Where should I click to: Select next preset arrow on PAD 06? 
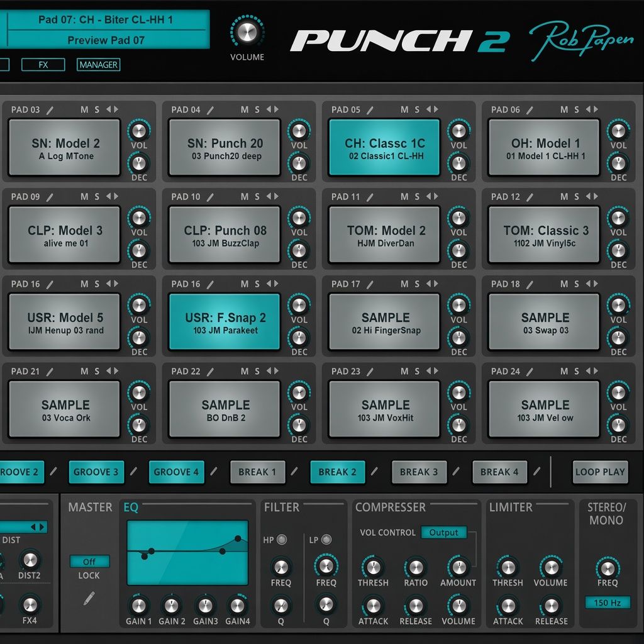[596, 109]
